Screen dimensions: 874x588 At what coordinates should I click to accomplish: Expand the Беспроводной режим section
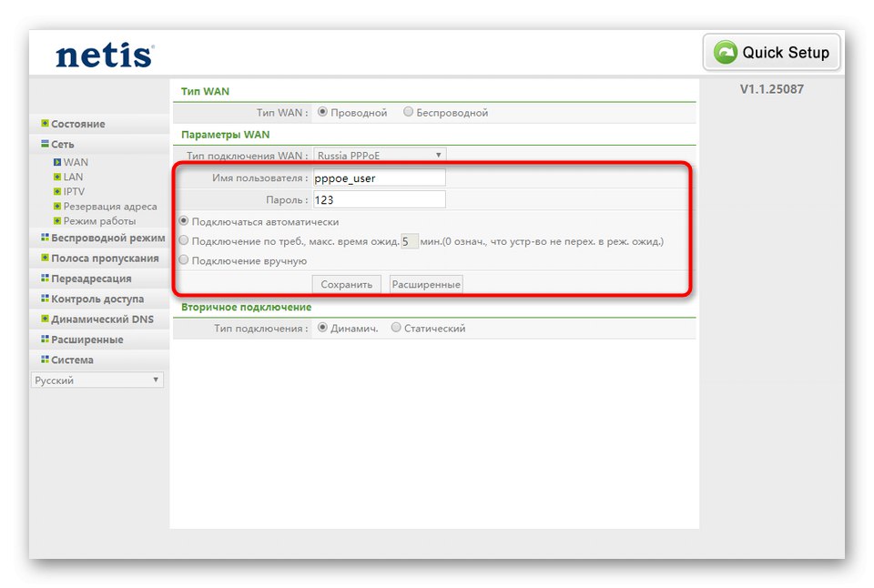(x=108, y=238)
